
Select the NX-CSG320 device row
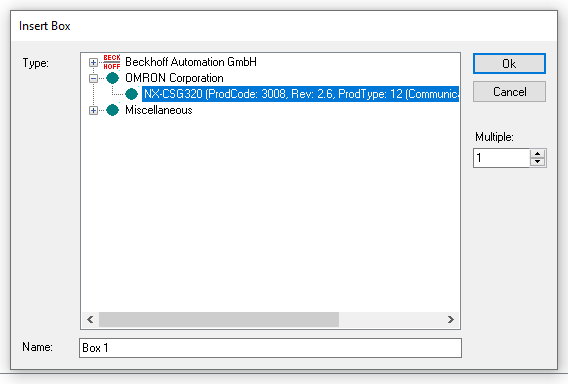(x=300, y=94)
